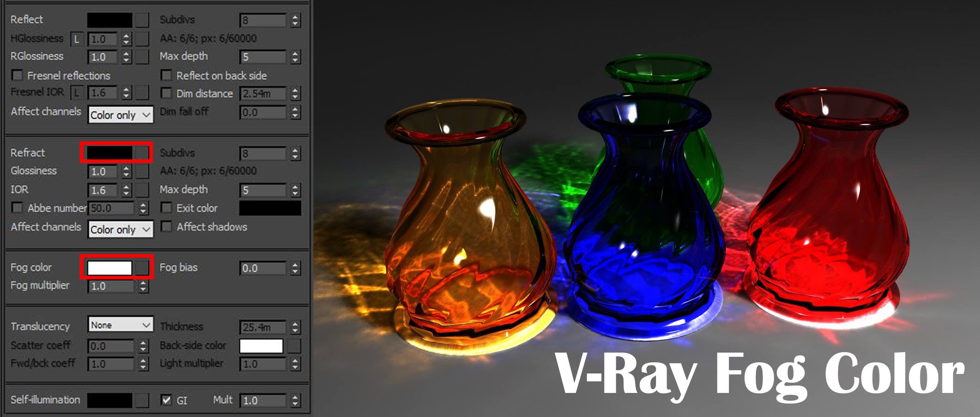The image size is (980, 417).
Task: Click the Reflect section Max depth field
Action: 264,57
